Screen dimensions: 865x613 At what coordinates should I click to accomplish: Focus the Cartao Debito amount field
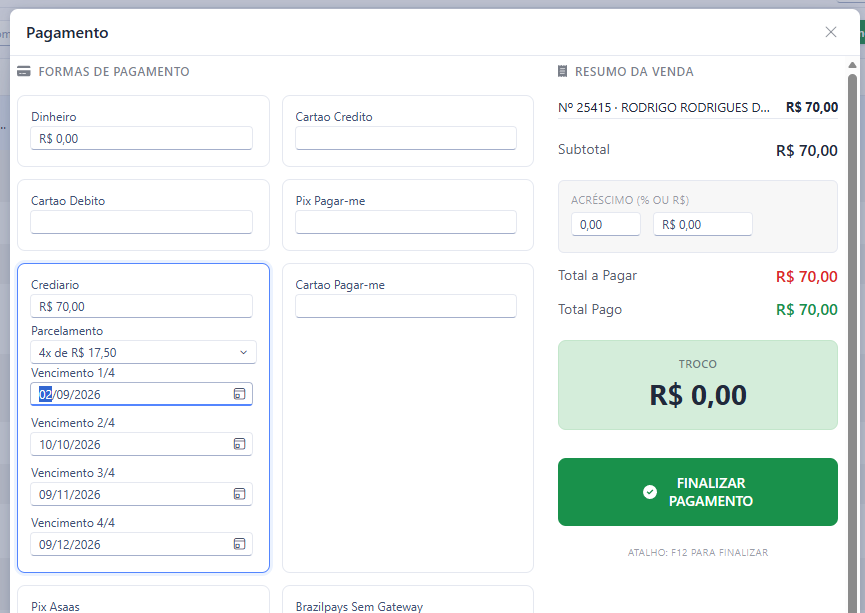point(141,222)
